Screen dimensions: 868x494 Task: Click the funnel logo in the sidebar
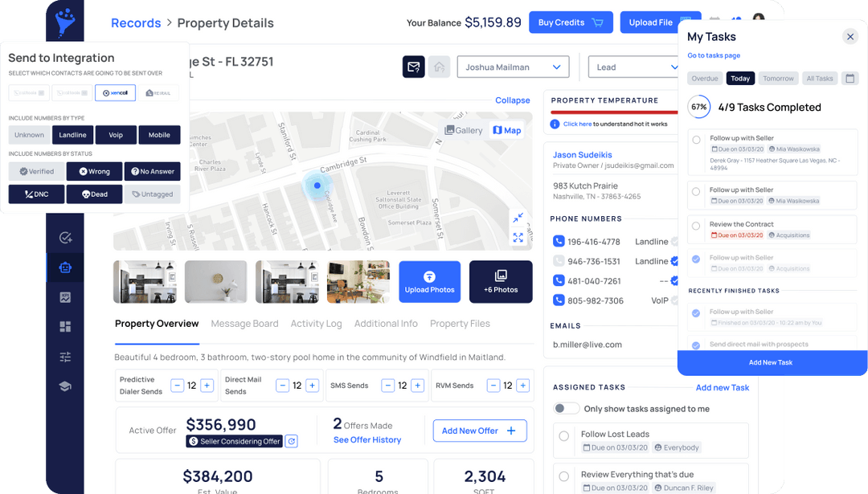pyautogui.click(x=65, y=22)
